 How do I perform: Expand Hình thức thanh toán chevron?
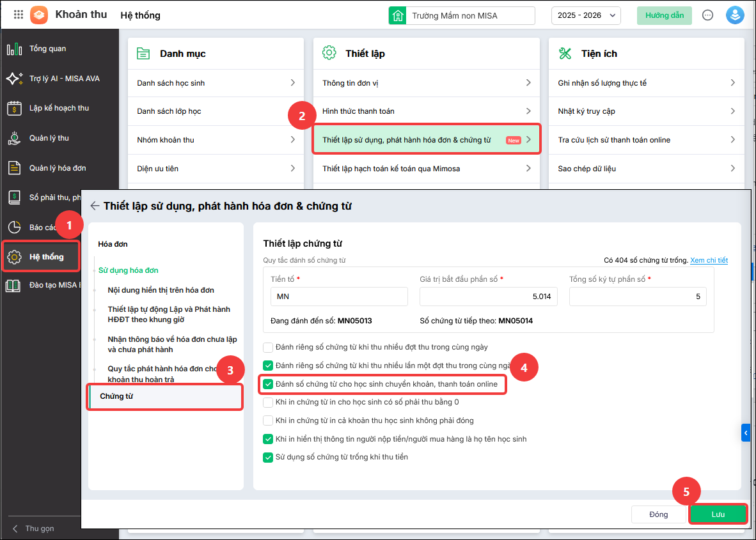(528, 111)
